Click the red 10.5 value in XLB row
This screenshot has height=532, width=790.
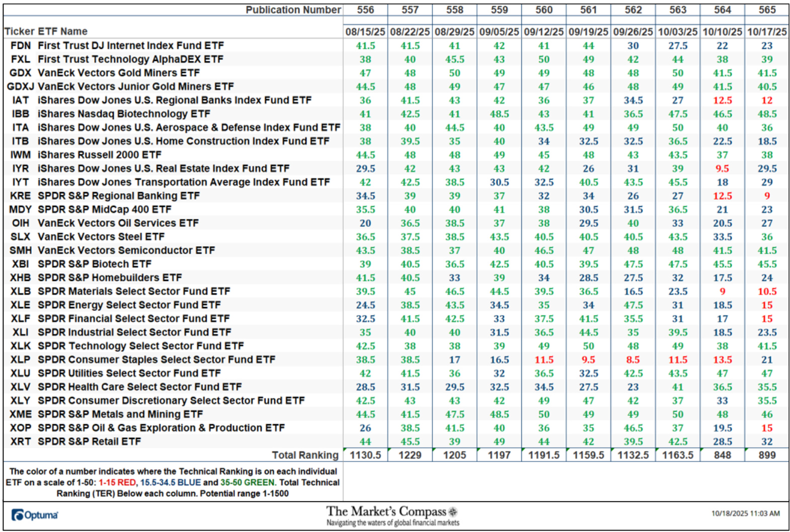(x=767, y=291)
